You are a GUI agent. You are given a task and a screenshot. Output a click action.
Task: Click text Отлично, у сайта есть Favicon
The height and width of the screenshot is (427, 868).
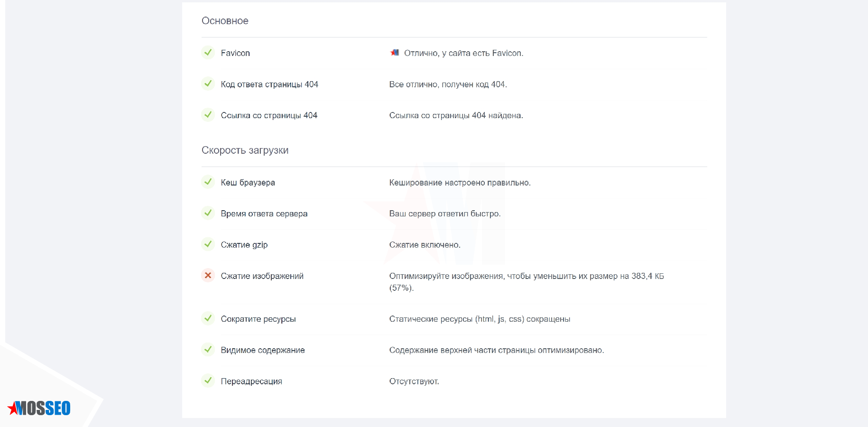[x=463, y=53]
